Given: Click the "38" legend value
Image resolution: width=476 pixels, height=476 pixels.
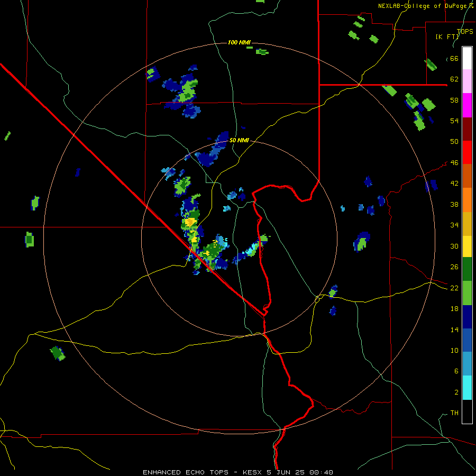Looking at the screenshot, I should [x=454, y=204].
